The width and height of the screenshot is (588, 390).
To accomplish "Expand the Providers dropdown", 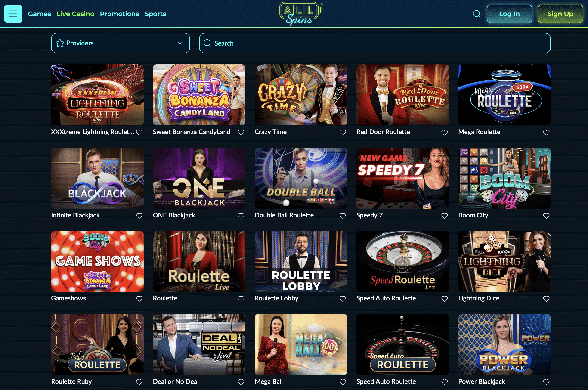I will (120, 43).
